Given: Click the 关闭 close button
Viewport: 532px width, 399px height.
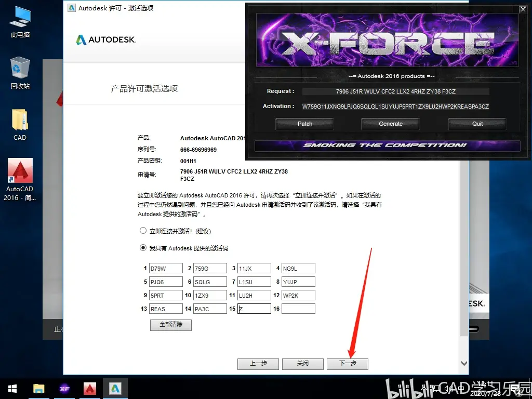Looking at the screenshot, I should pos(303,364).
